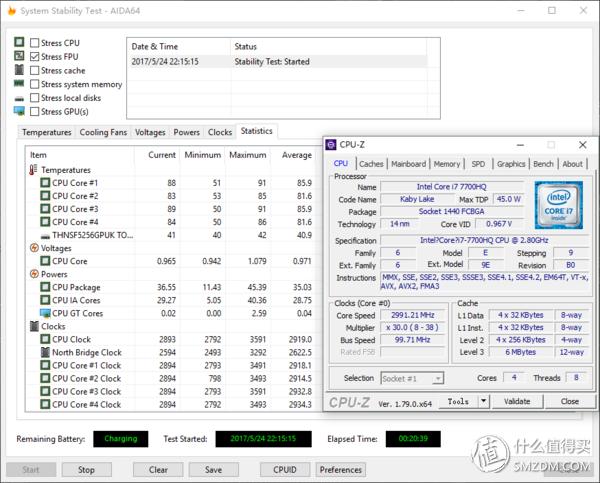The image size is (600, 483).
Task: Toggle the Stress GPU(s) checkbox
Action: pyautogui.click(x=35, y=111)
